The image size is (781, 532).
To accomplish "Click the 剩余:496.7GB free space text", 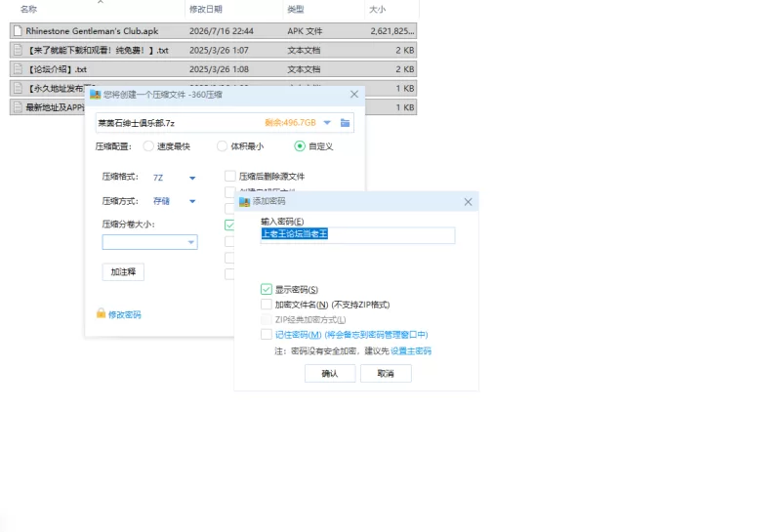I will [x=290, y=123].
